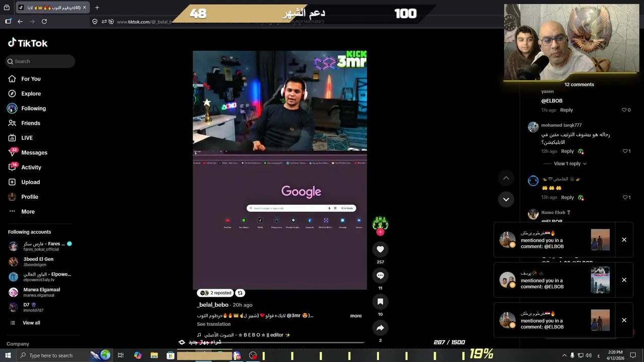644x362 pixels.
Task: Go back in browser history
Action: click(20, 22)
